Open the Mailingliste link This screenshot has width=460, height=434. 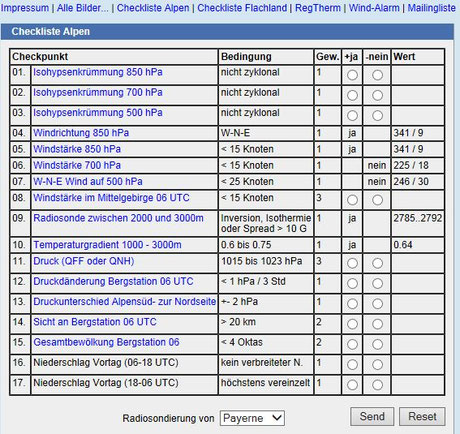(432, 8)
